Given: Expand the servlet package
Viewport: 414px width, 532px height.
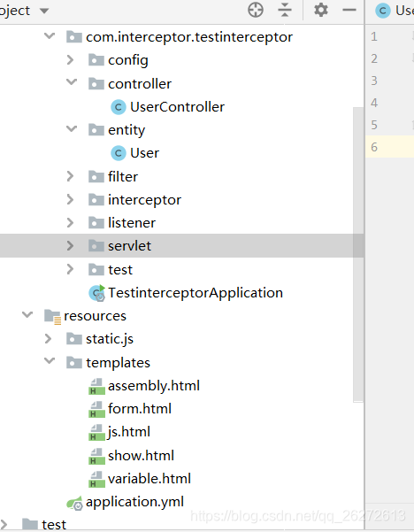Looking at the screenshot, I should coord(70,246).
